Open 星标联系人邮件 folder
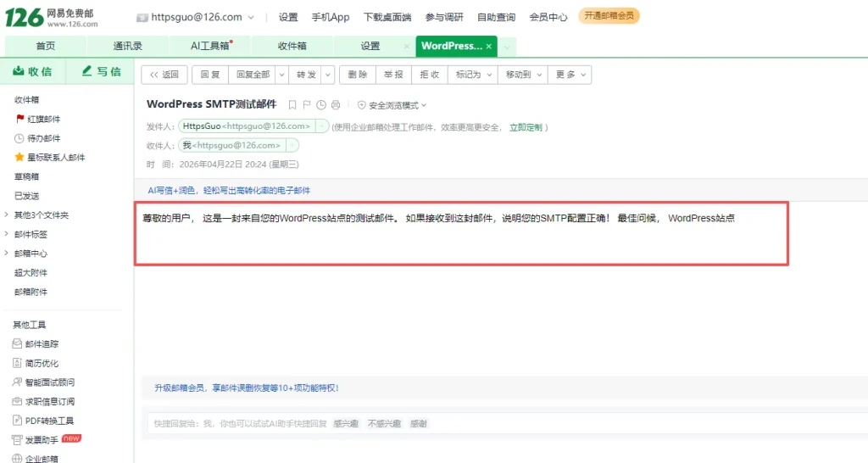 pyautogui.click(x=56, y=157)
